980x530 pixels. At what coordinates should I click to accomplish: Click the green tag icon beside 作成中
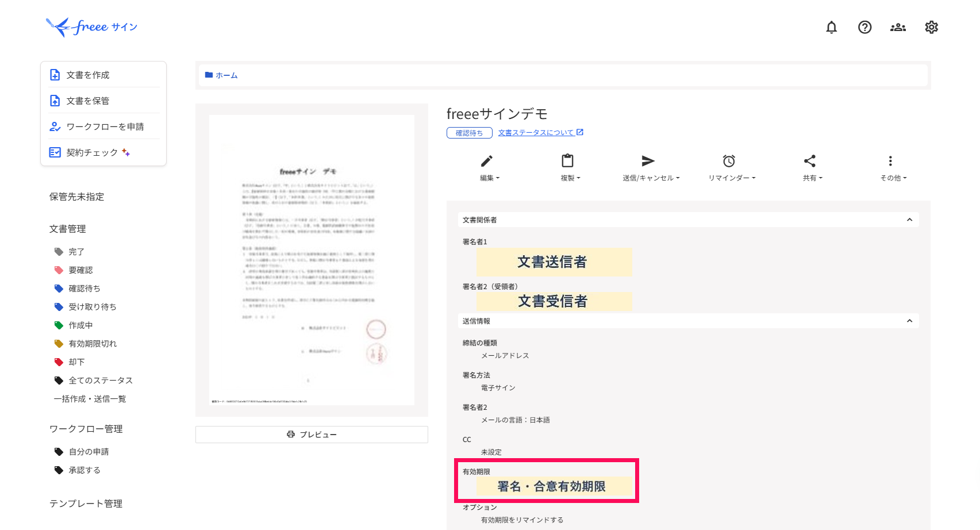(59, 325)
